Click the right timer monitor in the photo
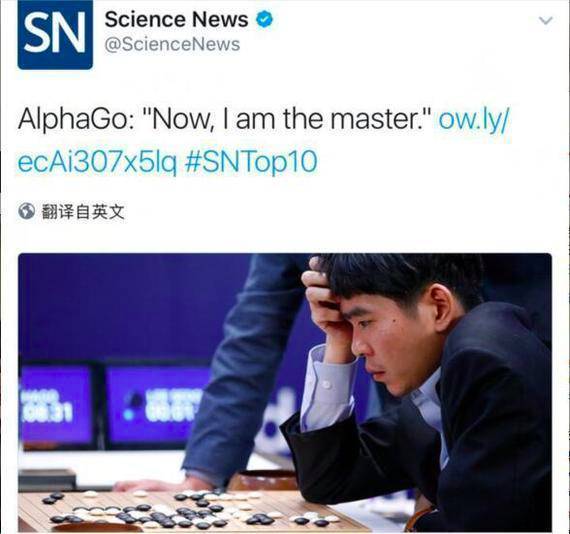The height and width of the screenshot is (534, 570). coord(156,405)
